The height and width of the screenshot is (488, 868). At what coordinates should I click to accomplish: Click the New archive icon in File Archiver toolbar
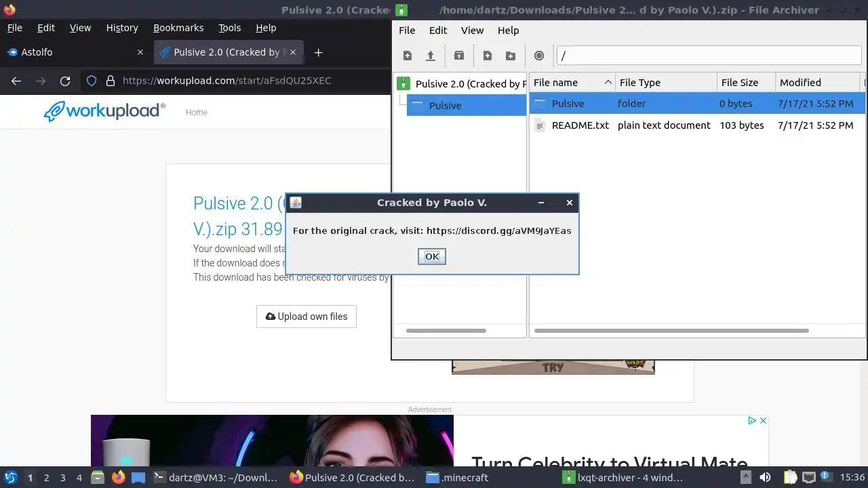coord(408,56)
